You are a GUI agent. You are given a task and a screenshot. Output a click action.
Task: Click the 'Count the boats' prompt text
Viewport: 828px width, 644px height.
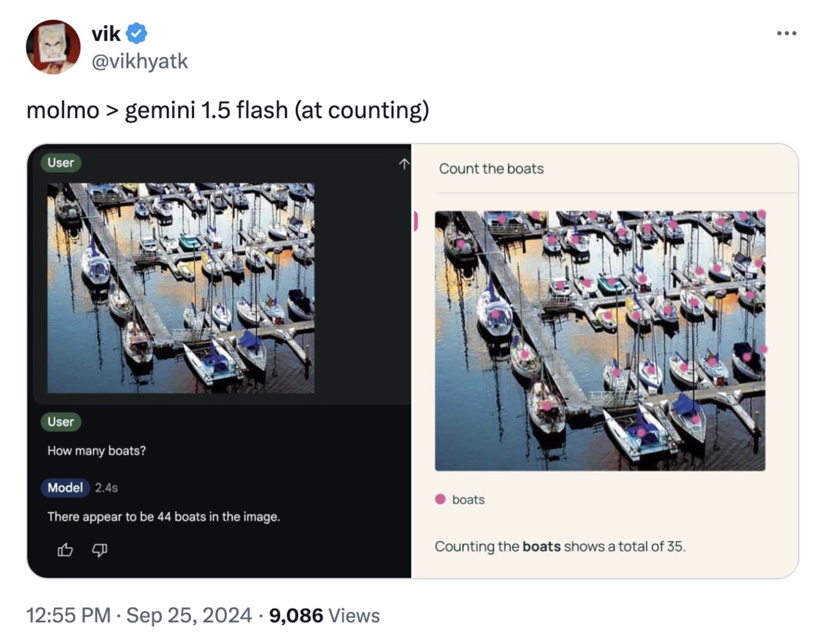tap(491, 169)
